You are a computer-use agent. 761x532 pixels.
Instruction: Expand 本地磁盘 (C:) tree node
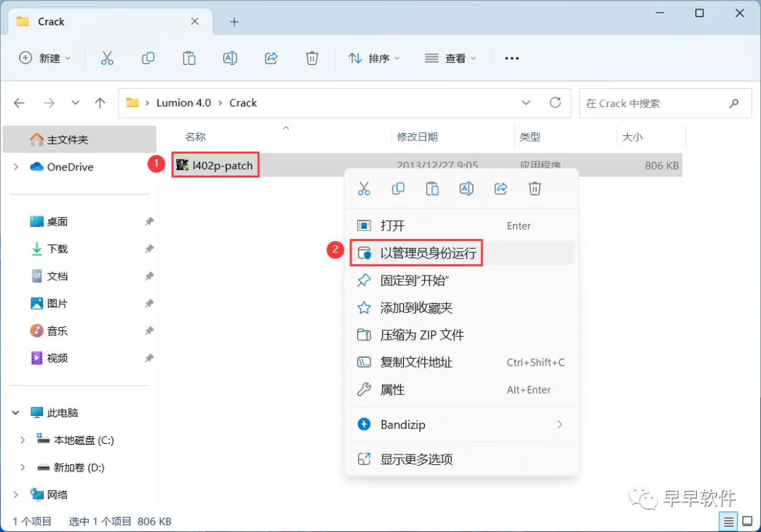(23, 440)
